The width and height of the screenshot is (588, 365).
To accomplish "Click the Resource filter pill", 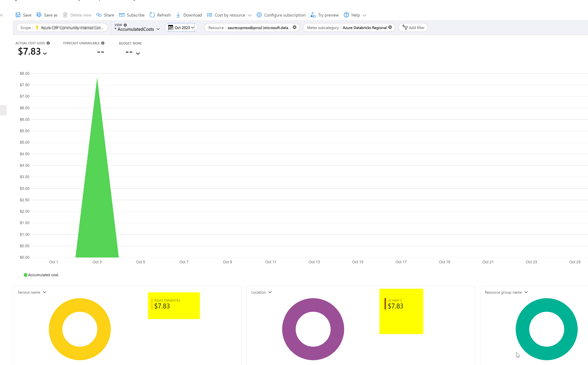I will (x=252, y=28).
